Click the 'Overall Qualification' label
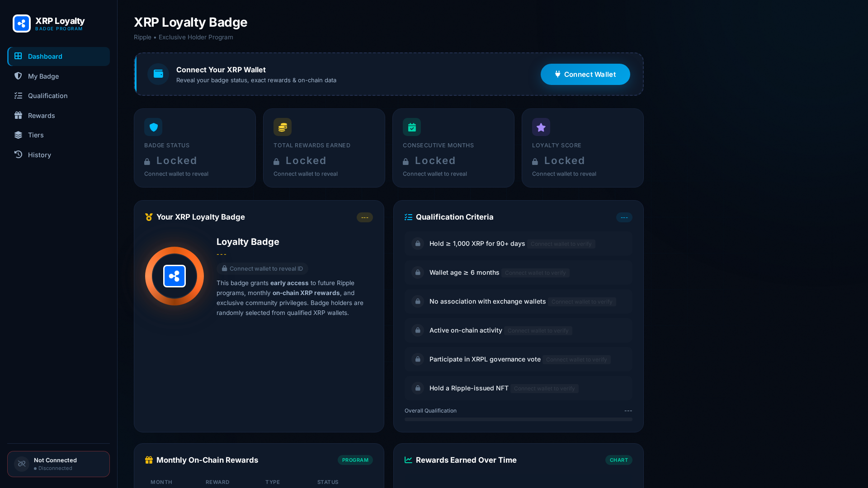 point(430,411)
